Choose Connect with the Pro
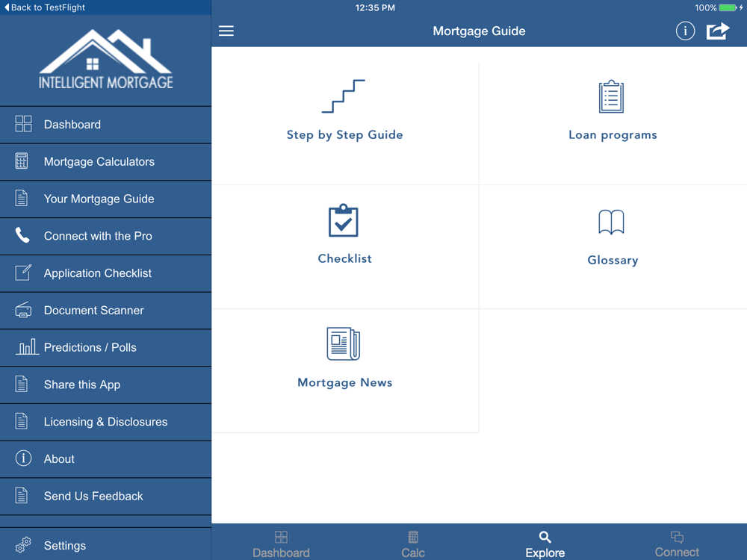This screenshot has height=560, width=747. [x=106, y=236]
